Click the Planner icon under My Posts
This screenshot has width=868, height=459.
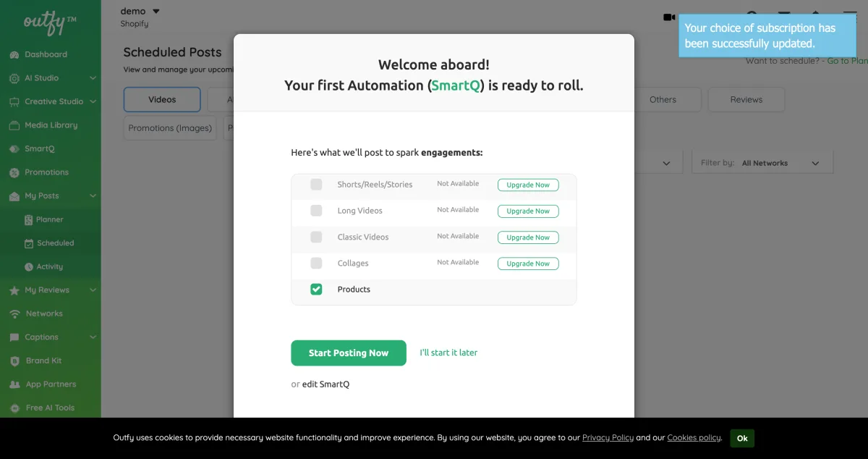(29, 220)
